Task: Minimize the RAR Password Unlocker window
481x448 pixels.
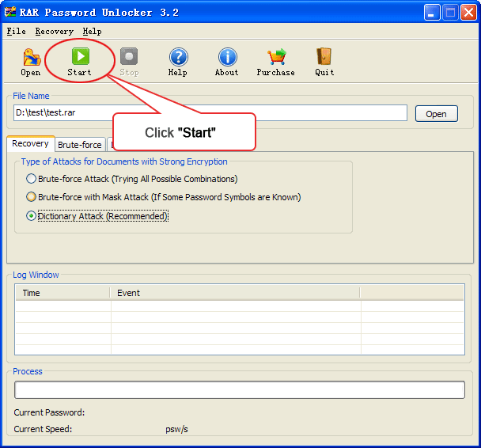Action: click(432, 13)
